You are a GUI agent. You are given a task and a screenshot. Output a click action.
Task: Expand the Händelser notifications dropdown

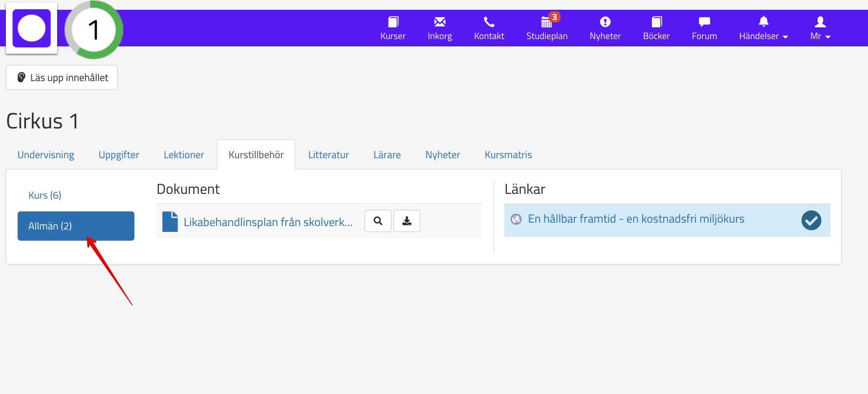[763, 28]
